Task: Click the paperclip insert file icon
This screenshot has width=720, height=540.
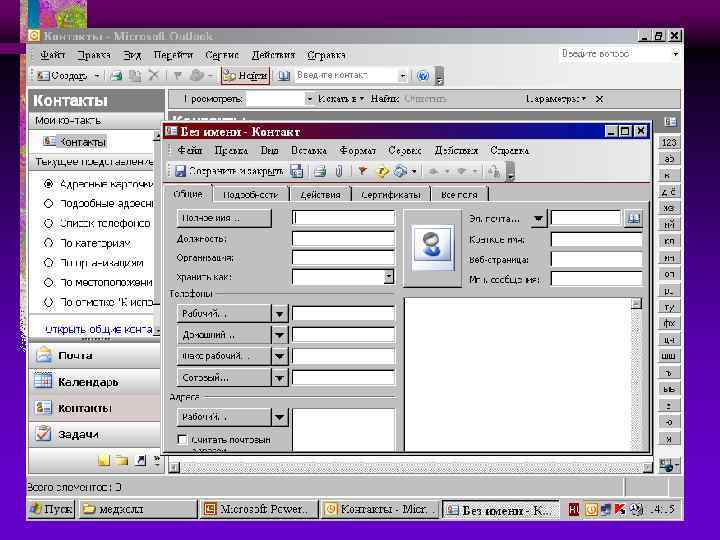Action: (x=339, y=171)
